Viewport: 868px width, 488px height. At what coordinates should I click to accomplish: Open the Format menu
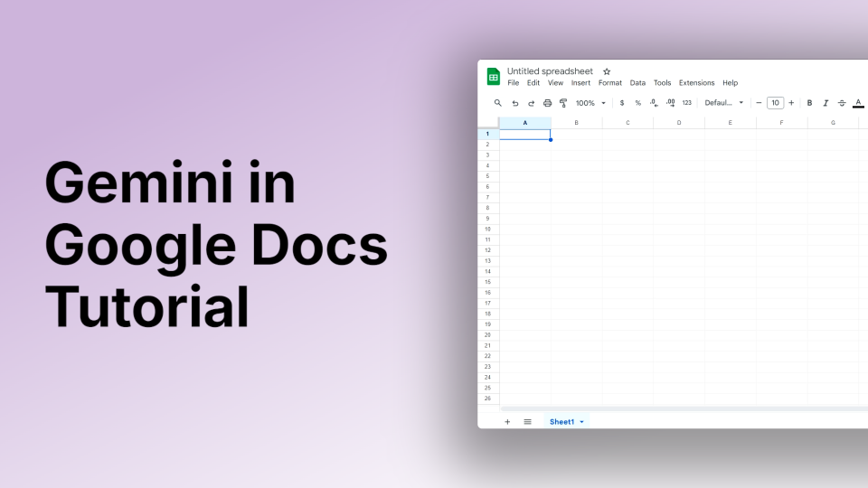610,83
